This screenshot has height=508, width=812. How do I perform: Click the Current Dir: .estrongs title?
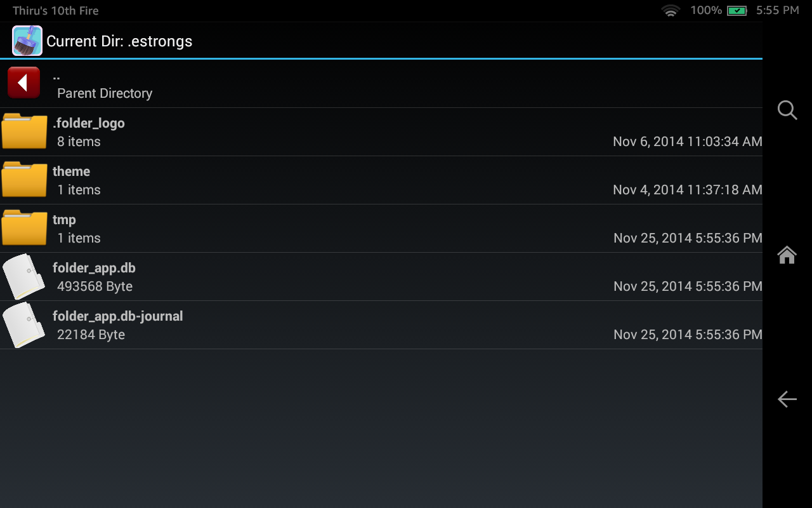[119, 42]
